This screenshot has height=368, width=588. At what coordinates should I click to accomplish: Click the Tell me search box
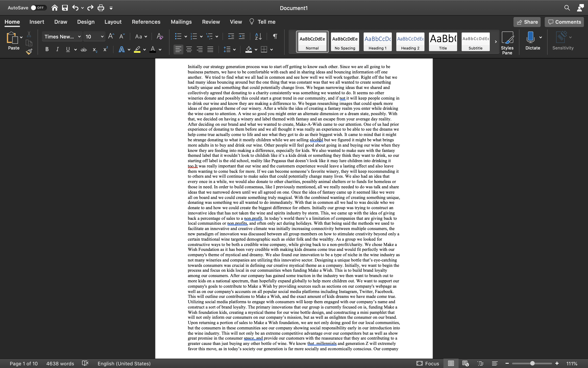point(262,22)
